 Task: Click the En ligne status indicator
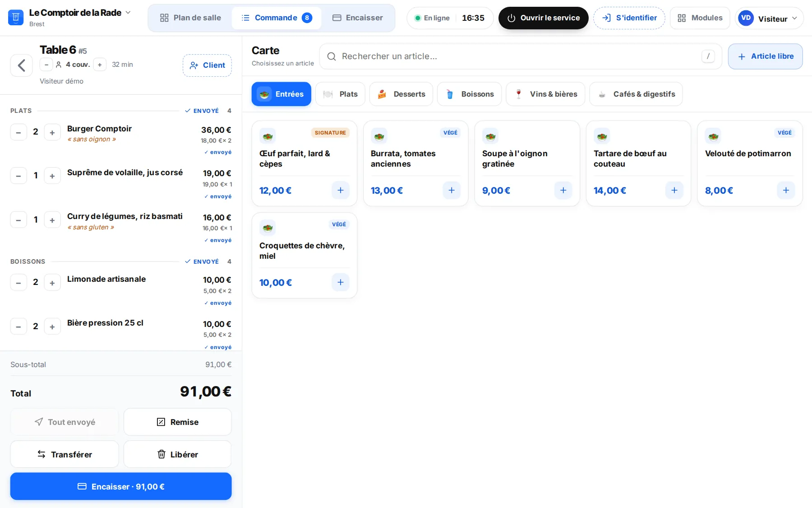(432, 18)
